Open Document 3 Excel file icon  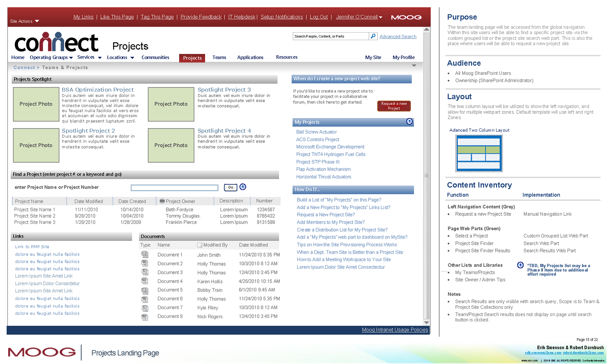tap(145, 272)
